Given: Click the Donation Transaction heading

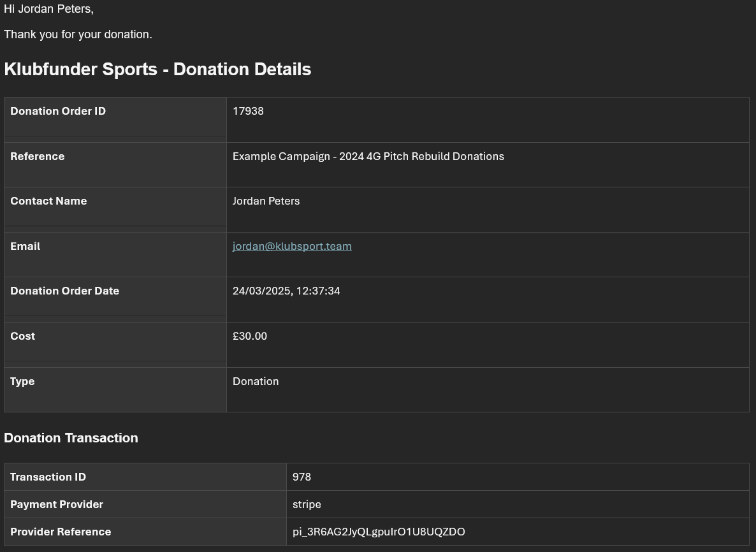Looking at the screenshot, I should tap(71, 438).
